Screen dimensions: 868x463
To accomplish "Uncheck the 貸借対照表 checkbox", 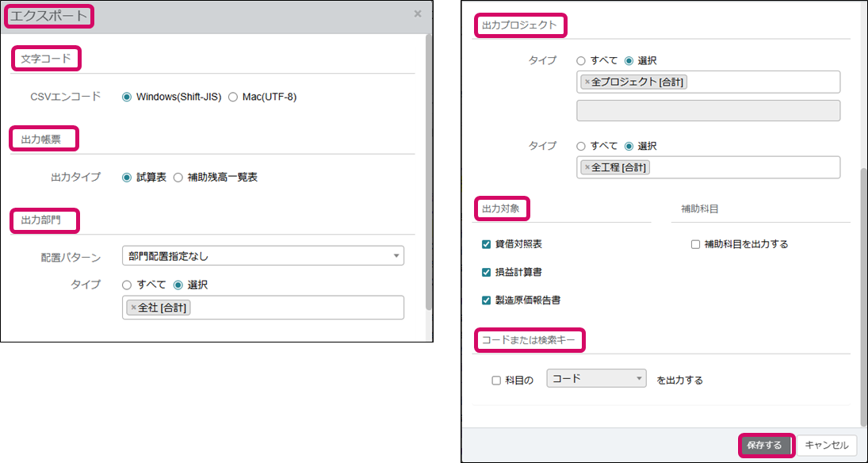I will click(x=487, y=244).
